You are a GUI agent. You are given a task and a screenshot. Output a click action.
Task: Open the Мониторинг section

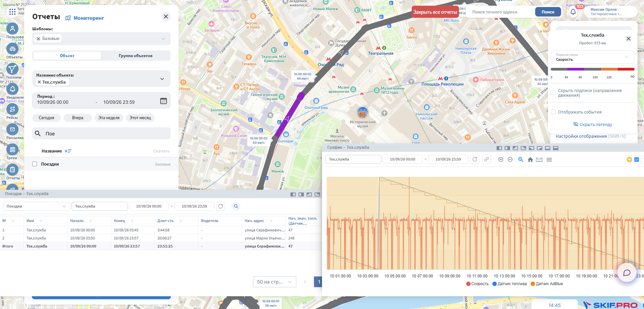pyautogui.click(x=85, y=18)
